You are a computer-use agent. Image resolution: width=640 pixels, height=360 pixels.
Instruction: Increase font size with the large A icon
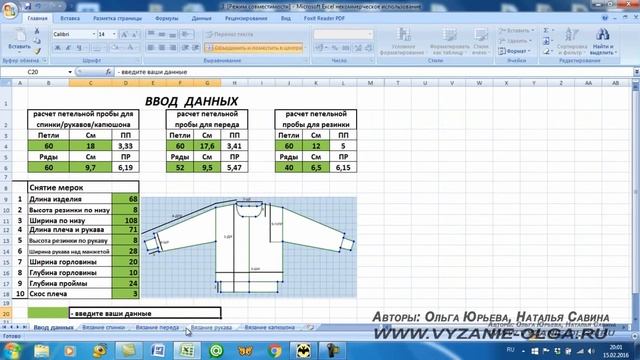coord(124,35)
